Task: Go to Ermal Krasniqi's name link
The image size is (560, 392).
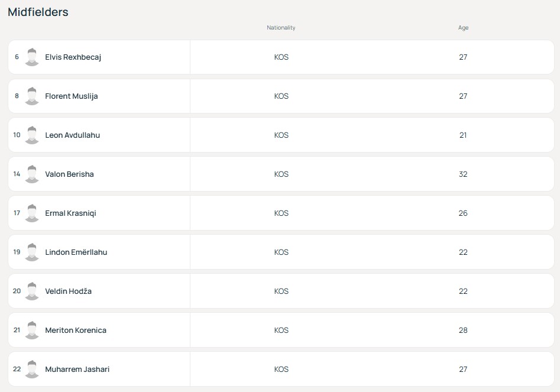Action: [70, 213]
